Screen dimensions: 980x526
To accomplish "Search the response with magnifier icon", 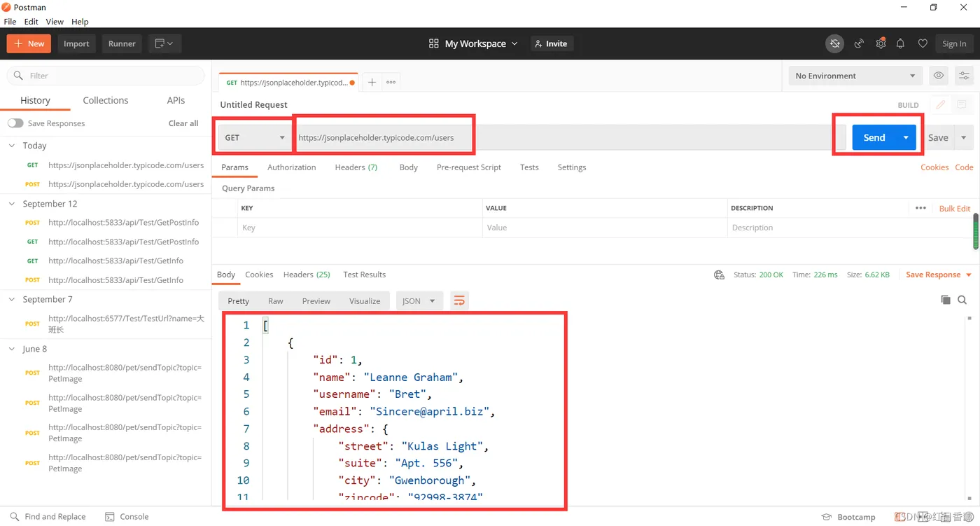I will pyautogui.click(x=962, y=300).
